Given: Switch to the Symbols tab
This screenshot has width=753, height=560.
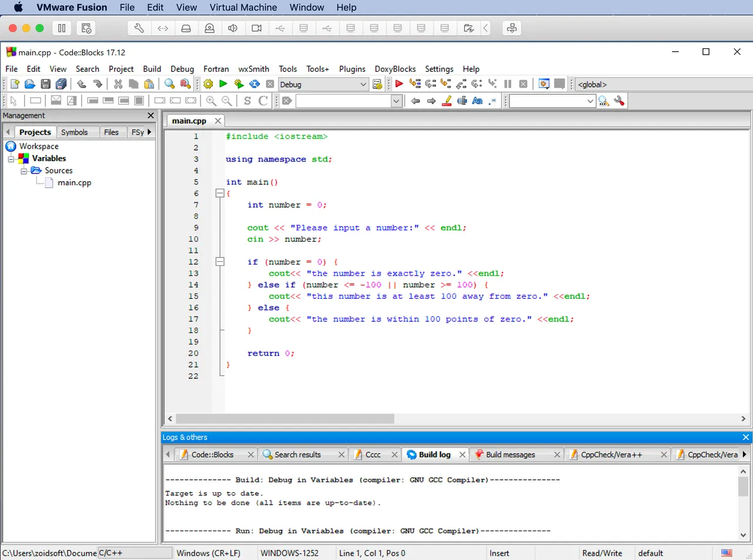Looking at the screenshot, I should click(x=74, y=132).
